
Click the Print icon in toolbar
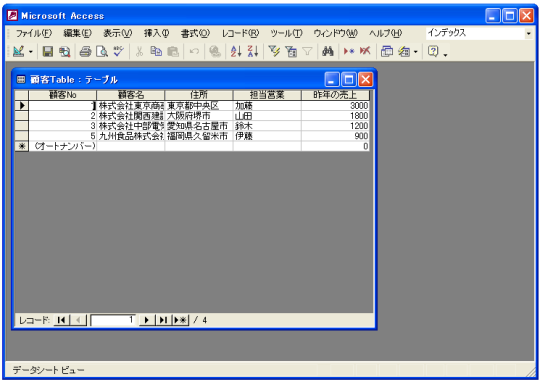coord(85,52)
